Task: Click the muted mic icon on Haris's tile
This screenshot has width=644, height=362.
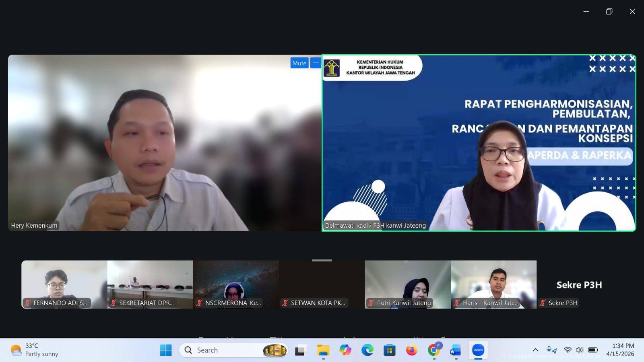Action: pos(457,303)
